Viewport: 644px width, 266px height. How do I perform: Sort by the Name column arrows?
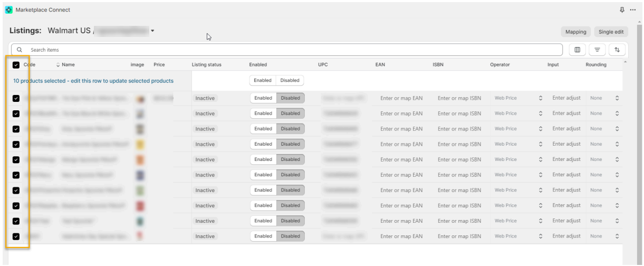[58, 65]
